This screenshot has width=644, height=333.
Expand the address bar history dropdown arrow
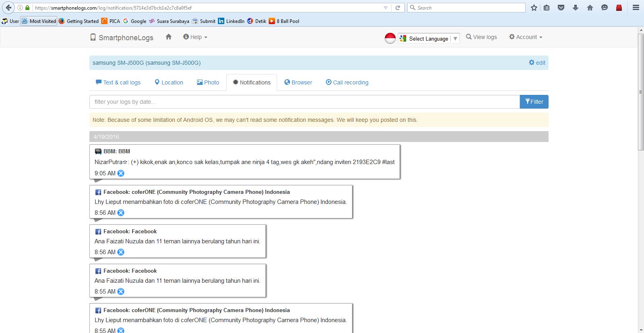[385, 8]
